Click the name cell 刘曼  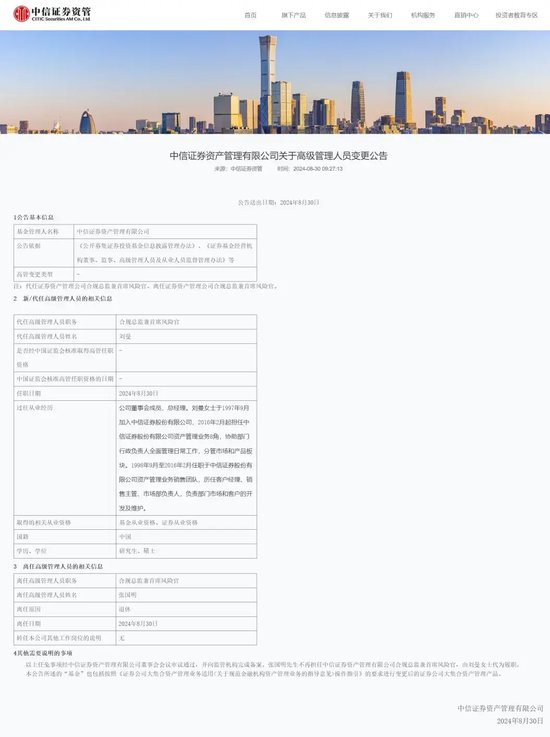[187, 337]
